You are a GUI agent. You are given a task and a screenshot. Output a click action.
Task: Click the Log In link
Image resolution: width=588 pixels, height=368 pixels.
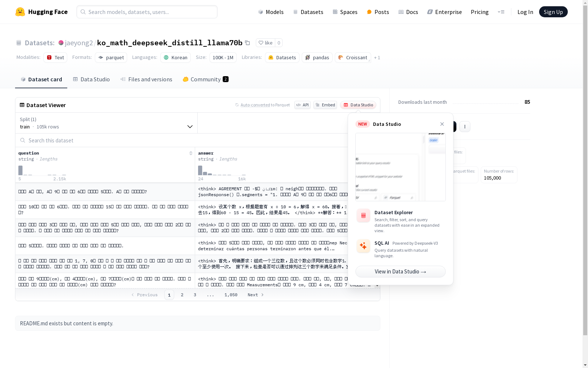(525, 12)
